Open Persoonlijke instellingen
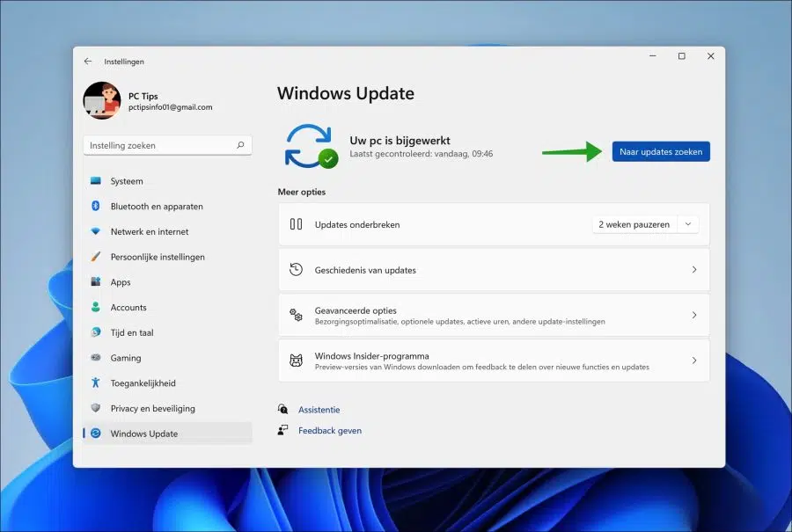Viewport: 792px width, 532px height. 167,257
